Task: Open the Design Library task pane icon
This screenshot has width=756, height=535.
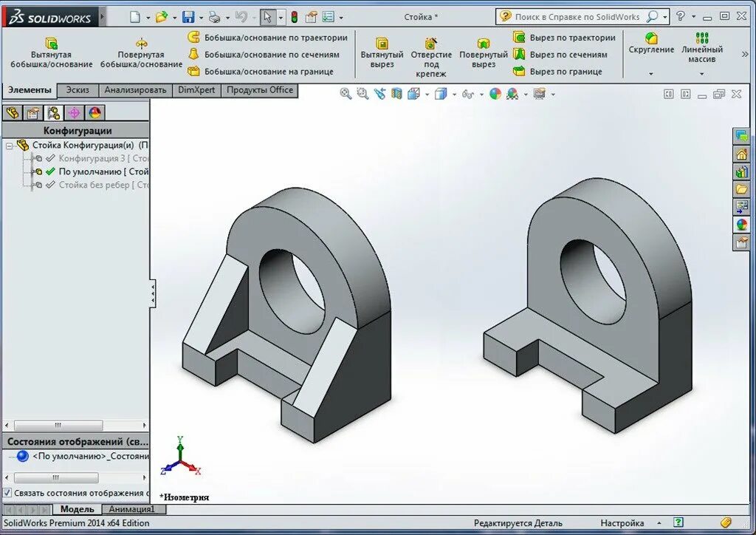Action: click(741, 171)
